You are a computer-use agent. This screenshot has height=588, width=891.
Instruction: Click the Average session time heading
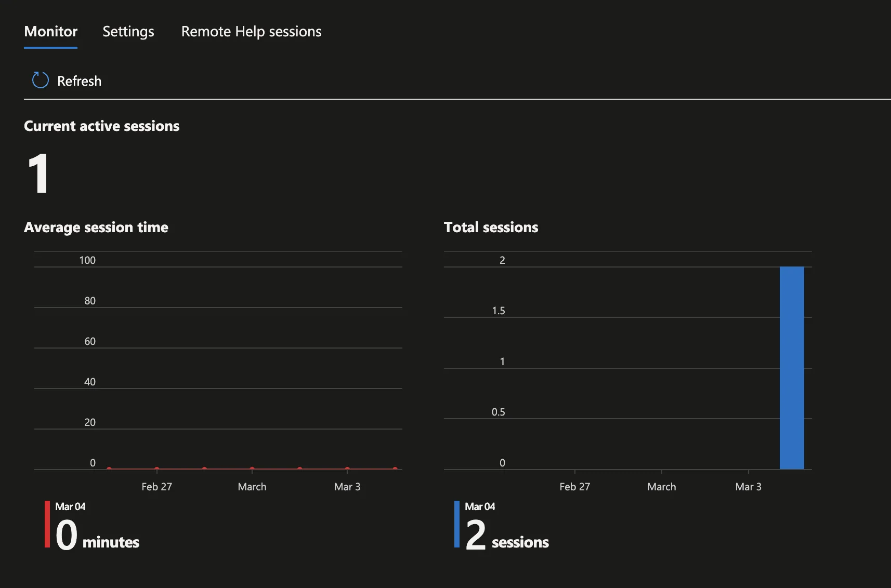coord(96,227)
